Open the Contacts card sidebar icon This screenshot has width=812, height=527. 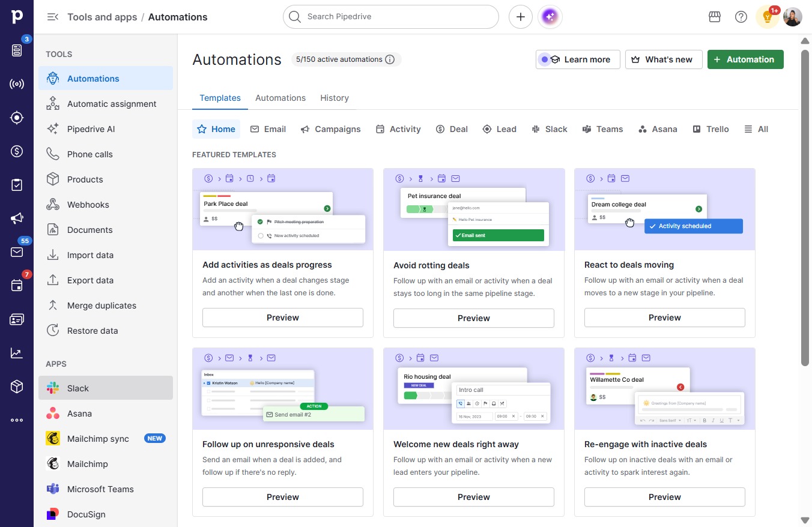pos(17,319)
